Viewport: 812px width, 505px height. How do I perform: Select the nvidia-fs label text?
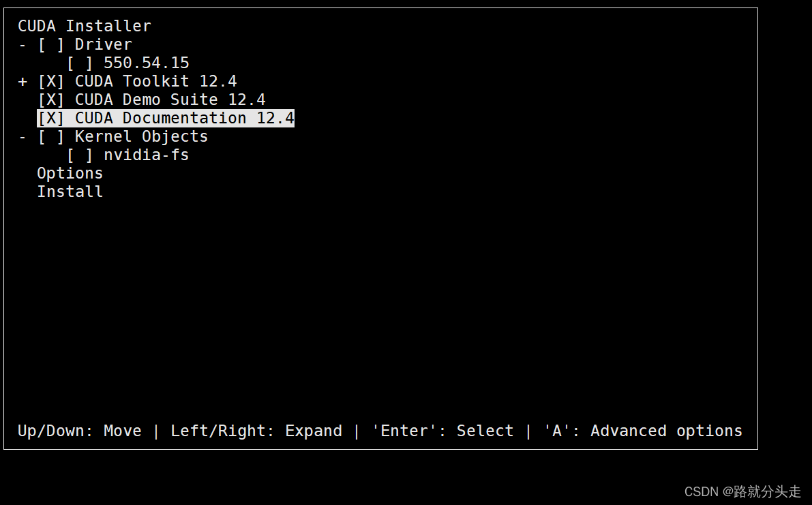click(x=146, y=155)
